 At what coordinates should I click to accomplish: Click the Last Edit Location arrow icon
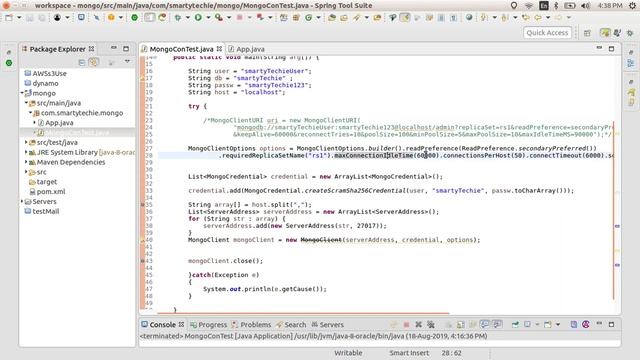point(526,18)
